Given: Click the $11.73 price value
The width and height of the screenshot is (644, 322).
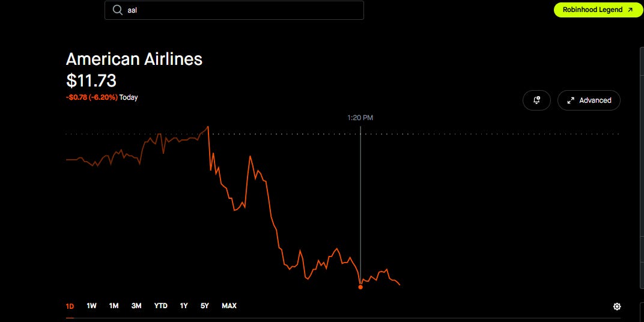Looking at the screenshot, I should 91,80.
